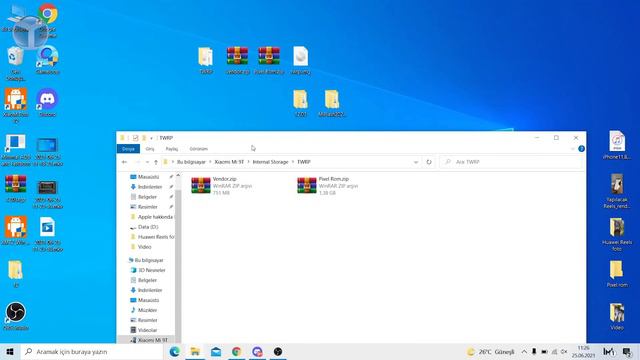The image size is (640, 360).
Task: Select Data (D:) drive in sidebar
Action: (149, 227)
